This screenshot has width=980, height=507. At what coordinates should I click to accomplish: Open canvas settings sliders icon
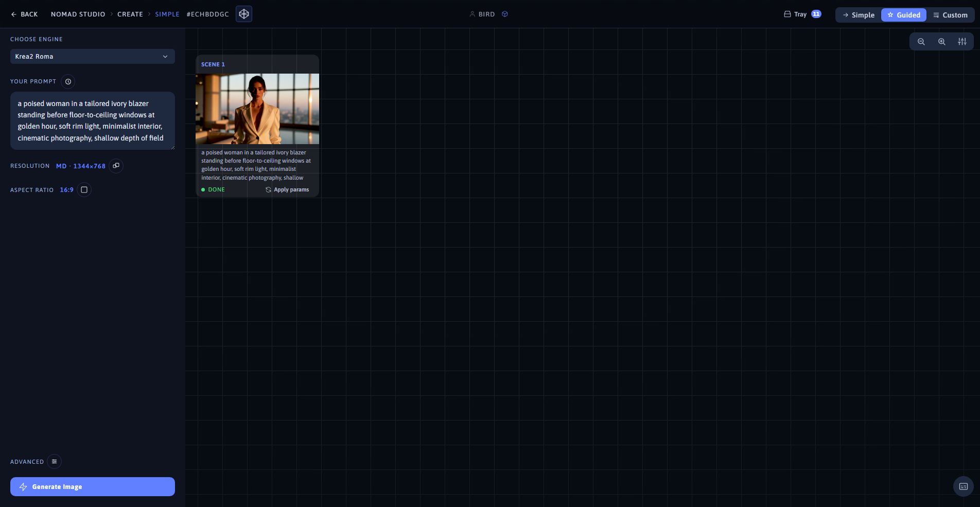tap(962, 42)
